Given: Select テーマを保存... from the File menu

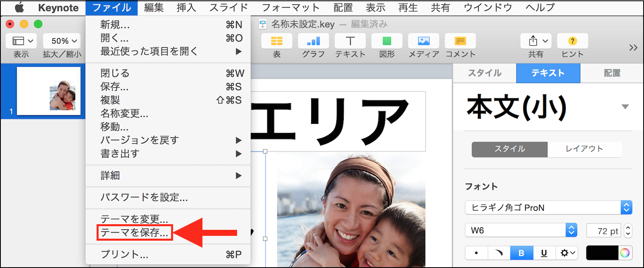Looking at the screenshot, I should pyautogui.click(x=134, y=233).
